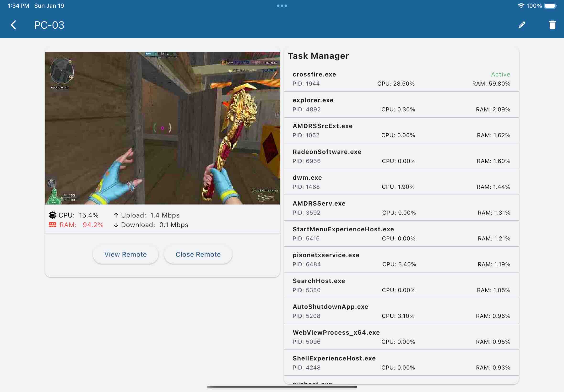Image resolution: width=564 pixels, height=392 pixels.
Task: Tap the download arrow icon
Action: [116, 225]
